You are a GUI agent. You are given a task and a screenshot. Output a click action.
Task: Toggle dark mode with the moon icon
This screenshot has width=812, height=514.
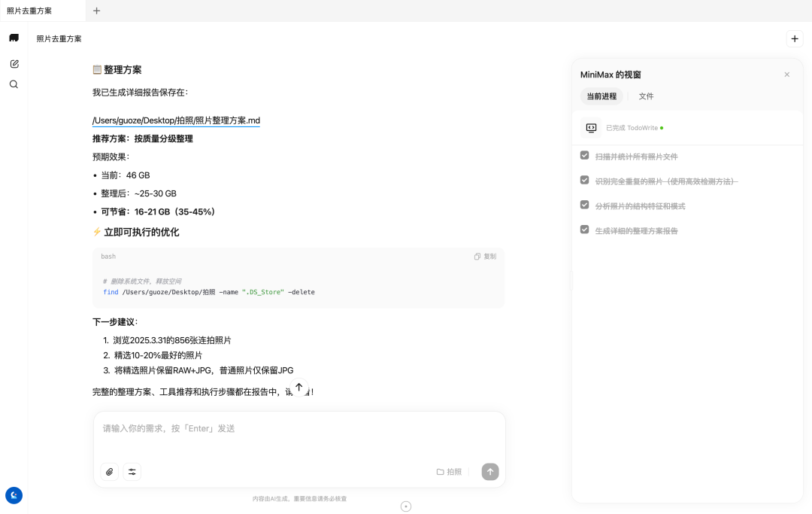tap(14, 495)
